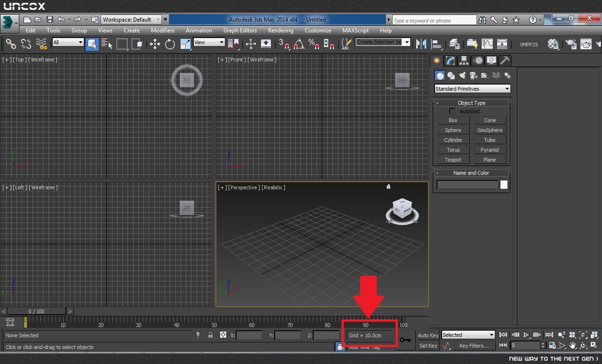Open the Material Editor
The height and width of the screenshot is (364, 602).
point(553,44)
